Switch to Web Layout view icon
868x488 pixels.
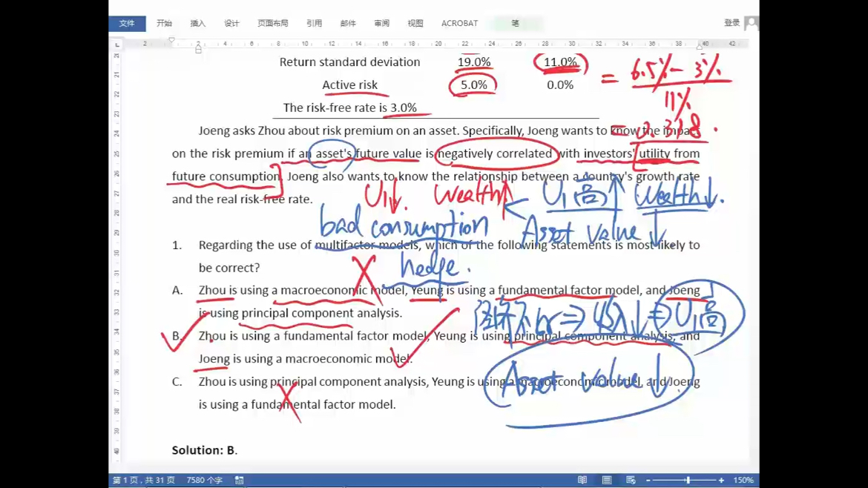tap(631, 481)
